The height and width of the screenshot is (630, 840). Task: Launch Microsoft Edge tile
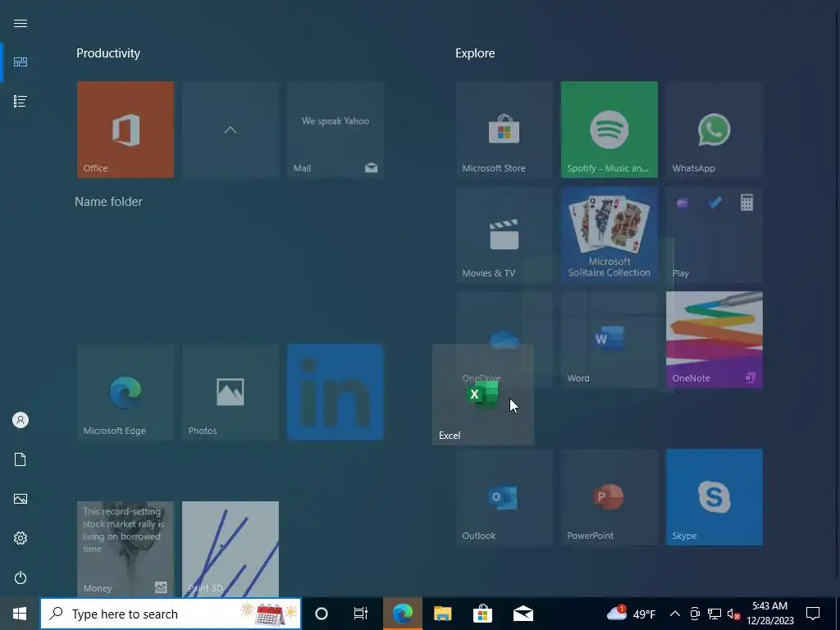(126, 391)
